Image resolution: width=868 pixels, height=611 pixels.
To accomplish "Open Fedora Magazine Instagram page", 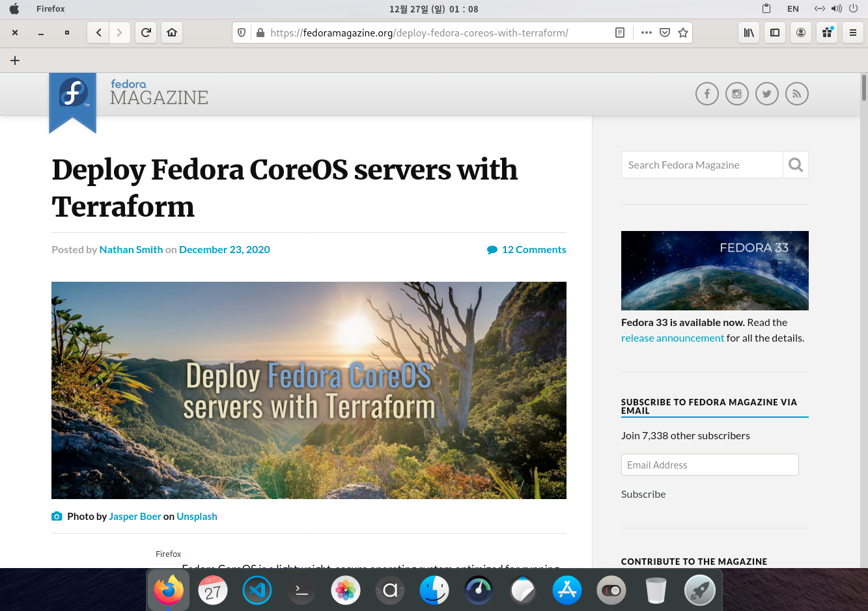I will [737, 94].
